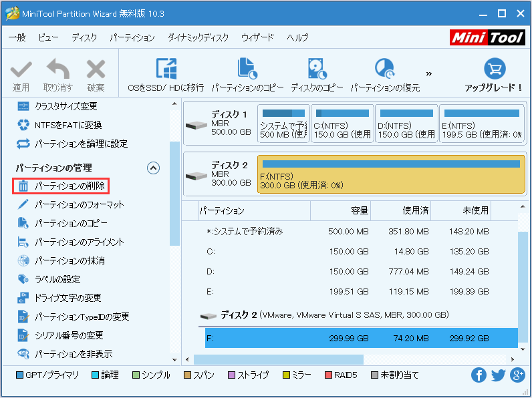Start パーティションの復元 from the toolbar

pyautogui.click(x=385, y=69)
